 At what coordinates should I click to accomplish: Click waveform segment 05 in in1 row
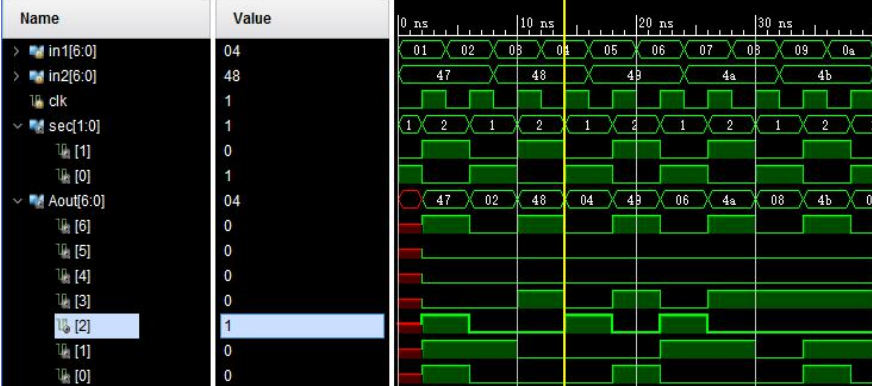[611, 51]
